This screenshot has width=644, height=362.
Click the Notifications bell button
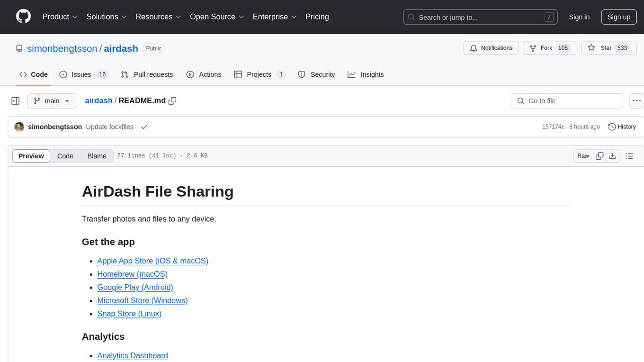click(x=491, y=48)
